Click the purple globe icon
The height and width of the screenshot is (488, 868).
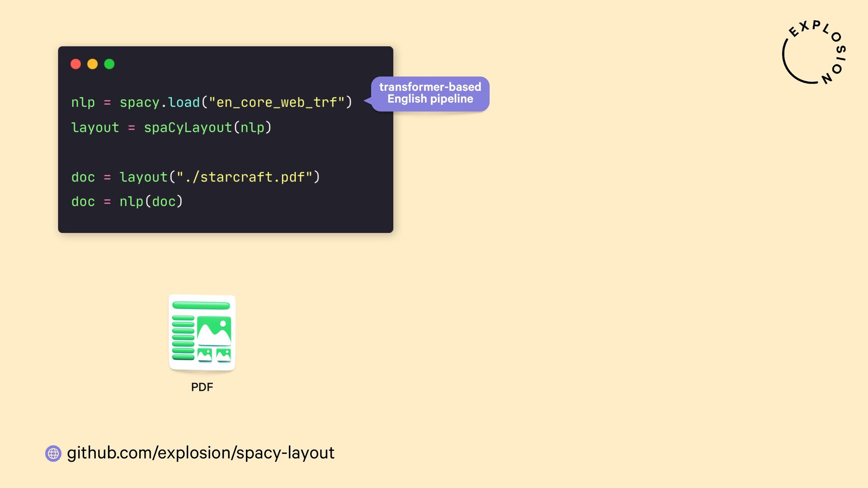click(x=53, y=453)
